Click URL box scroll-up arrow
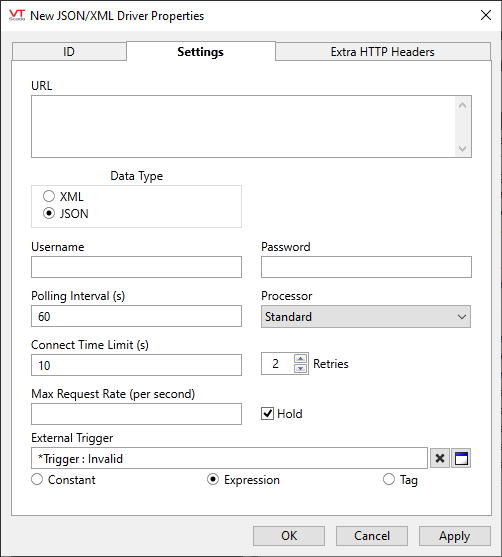Viewport: 502px width, 557px height. [463, 105]
